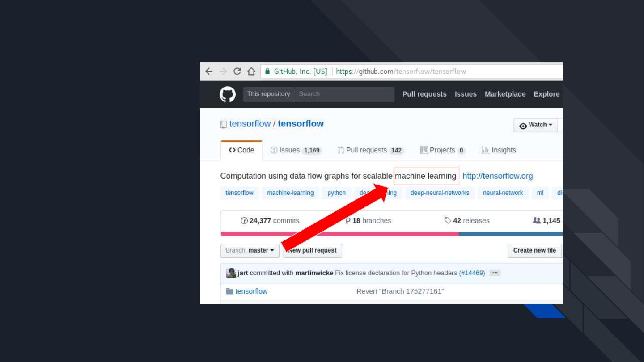This screenshot has height=362, width=644.
Task: Open the Projects 0 tab
Action: (x=443, y=150)
